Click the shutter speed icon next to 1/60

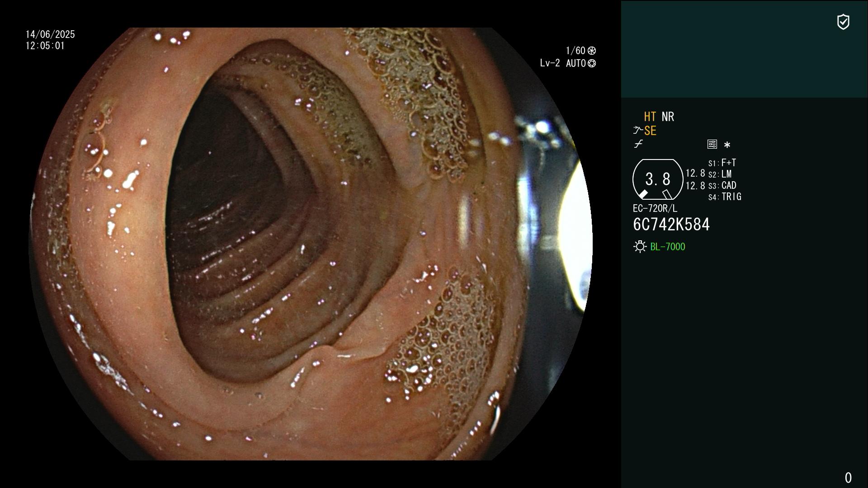(592, 51)
